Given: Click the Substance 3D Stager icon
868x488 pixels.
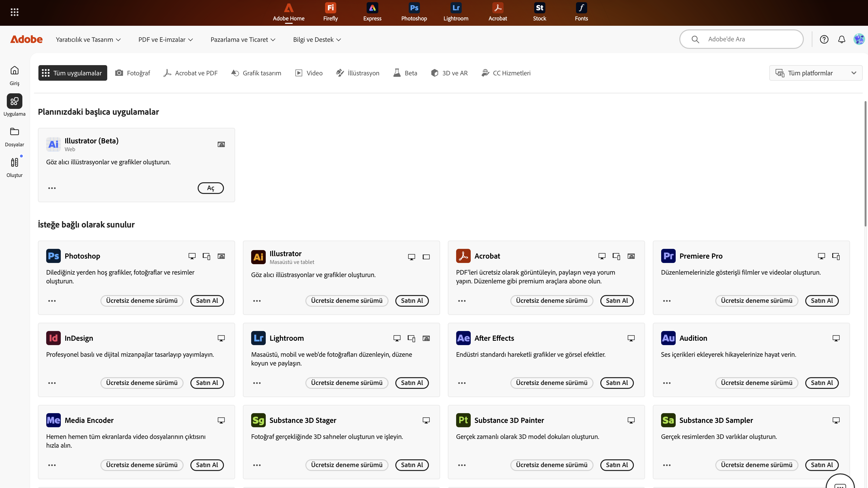Looking at the screenshot, I should [258, 420].
